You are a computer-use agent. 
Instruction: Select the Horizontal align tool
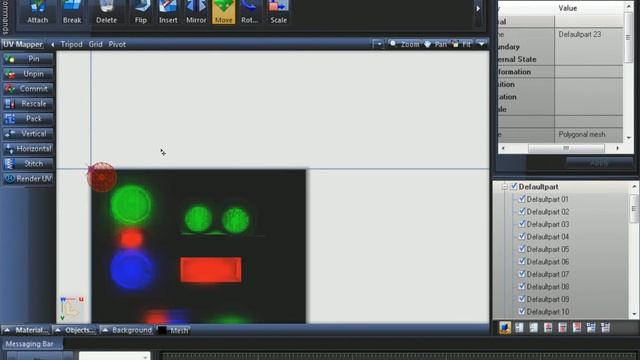28,149
